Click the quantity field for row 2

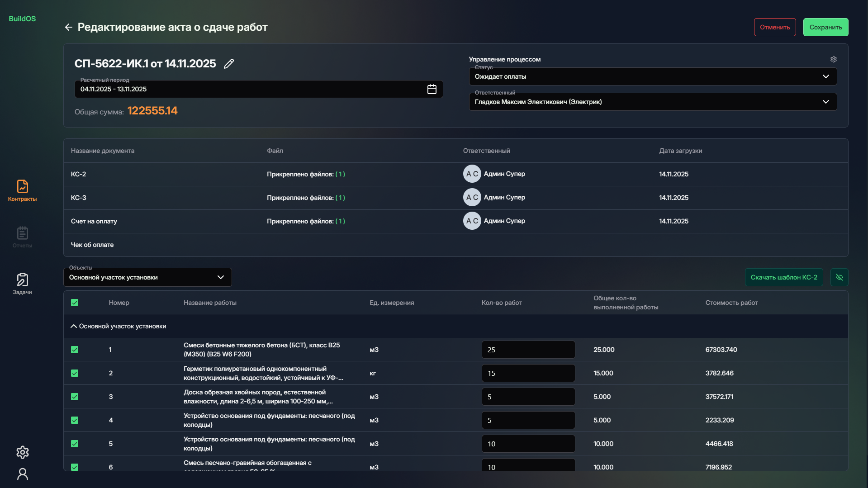click(x=528, y=373)
